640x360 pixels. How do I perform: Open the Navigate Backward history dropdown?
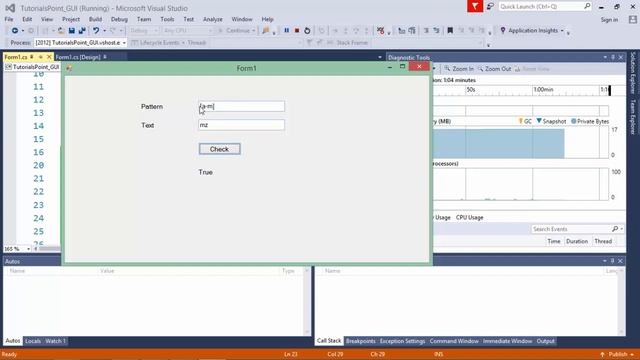22,31
